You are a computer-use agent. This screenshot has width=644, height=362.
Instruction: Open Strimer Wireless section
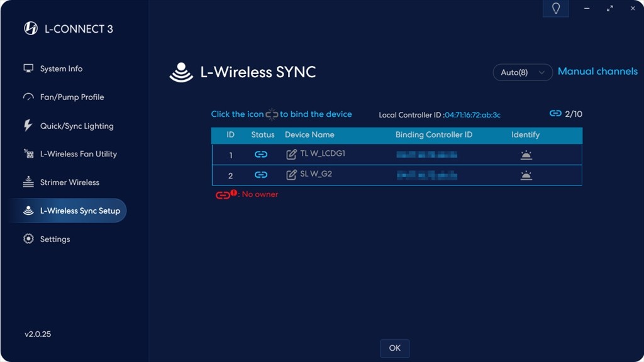[69, 182]
